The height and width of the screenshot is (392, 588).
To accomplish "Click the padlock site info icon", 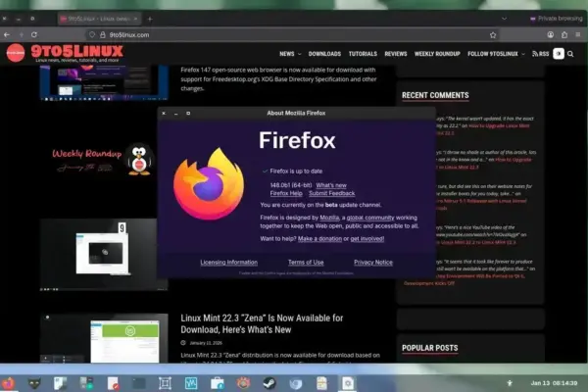I will 102,35.
